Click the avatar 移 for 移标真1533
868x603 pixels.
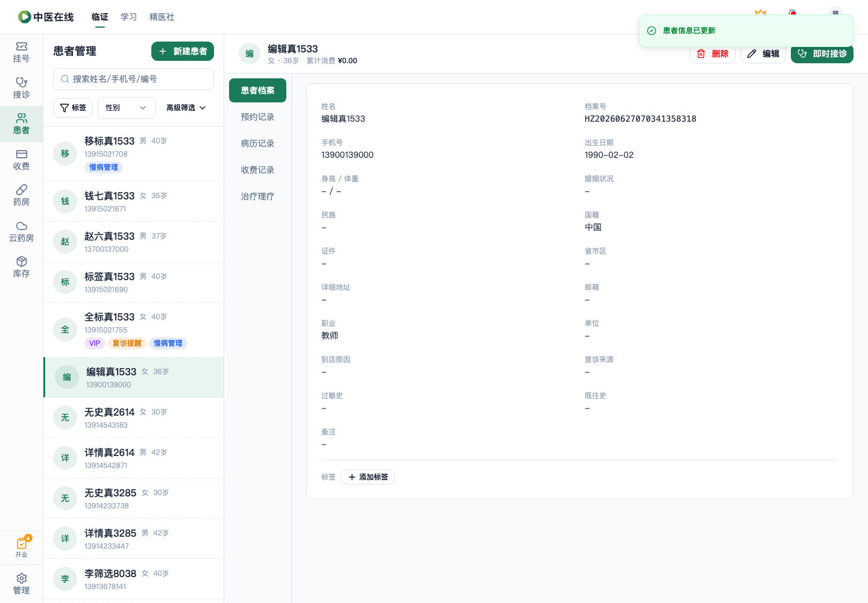click(65, 154)
